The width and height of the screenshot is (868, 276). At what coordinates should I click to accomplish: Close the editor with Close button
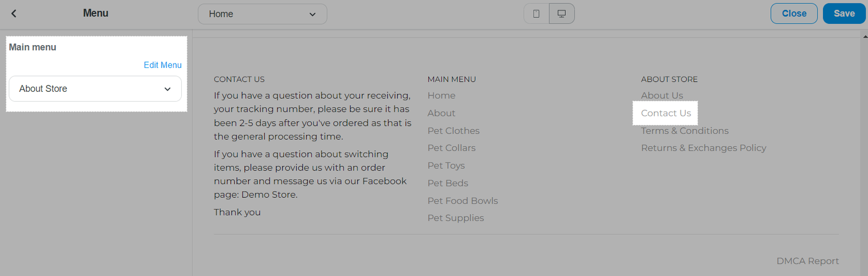click(794, 14)
